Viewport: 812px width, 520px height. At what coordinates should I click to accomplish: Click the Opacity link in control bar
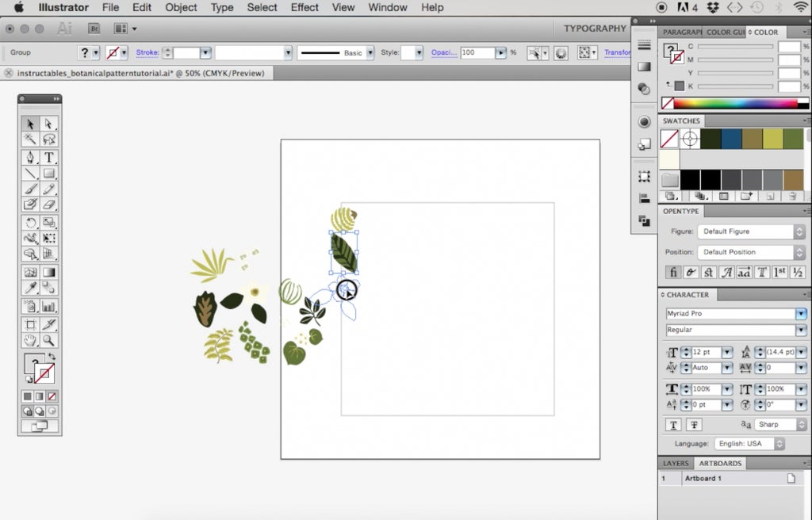[443, 52]
